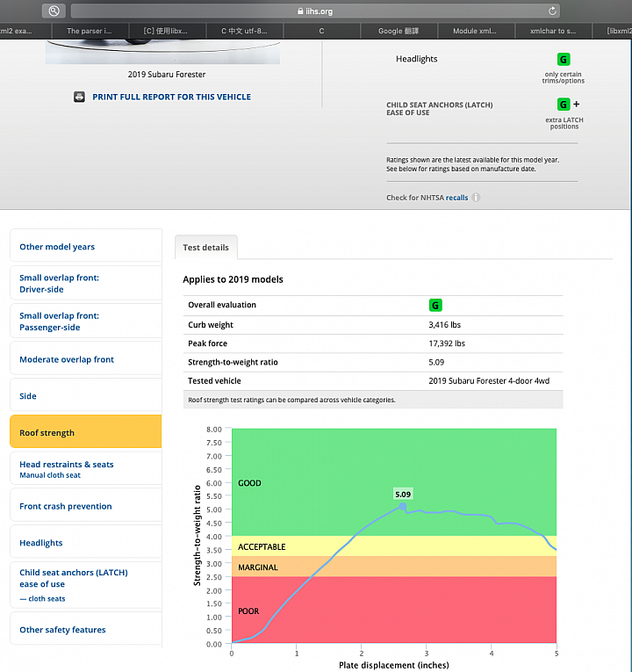This screenshot has width=632, height=672.
Task: Click the Headlights green G rating badge
Action: pyautogui.click(x=563, y=59)
